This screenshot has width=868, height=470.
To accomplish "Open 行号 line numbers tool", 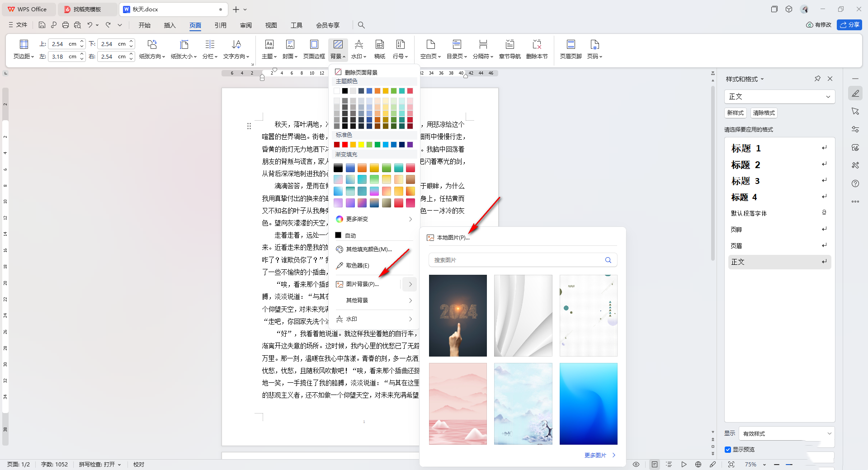I will click(x=400, y=49).
